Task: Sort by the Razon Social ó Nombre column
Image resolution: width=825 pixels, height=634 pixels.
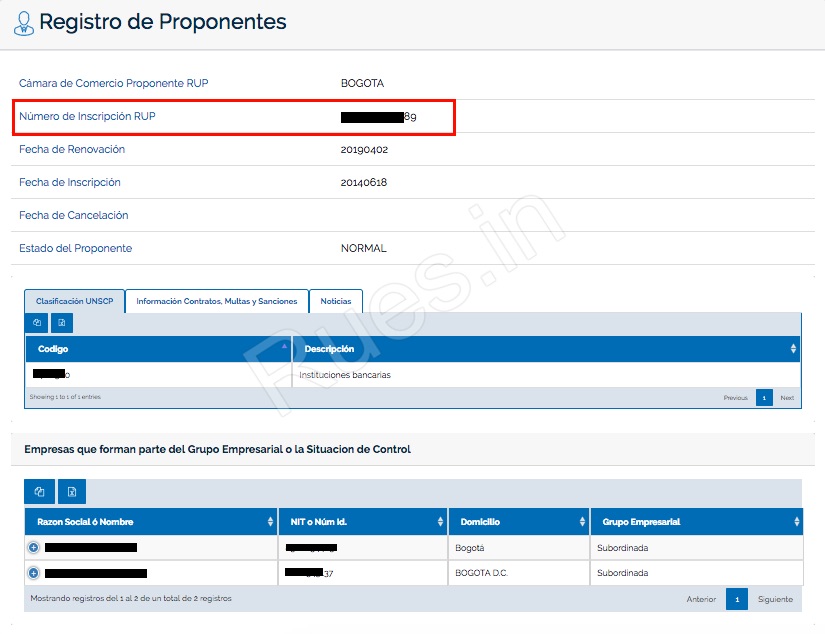Action: click(x=269, y=521)
